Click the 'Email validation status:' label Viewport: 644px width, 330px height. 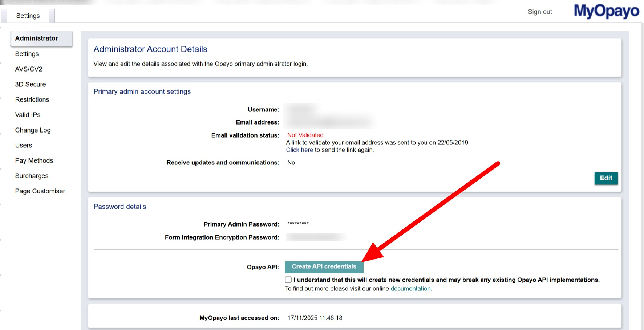245,135
